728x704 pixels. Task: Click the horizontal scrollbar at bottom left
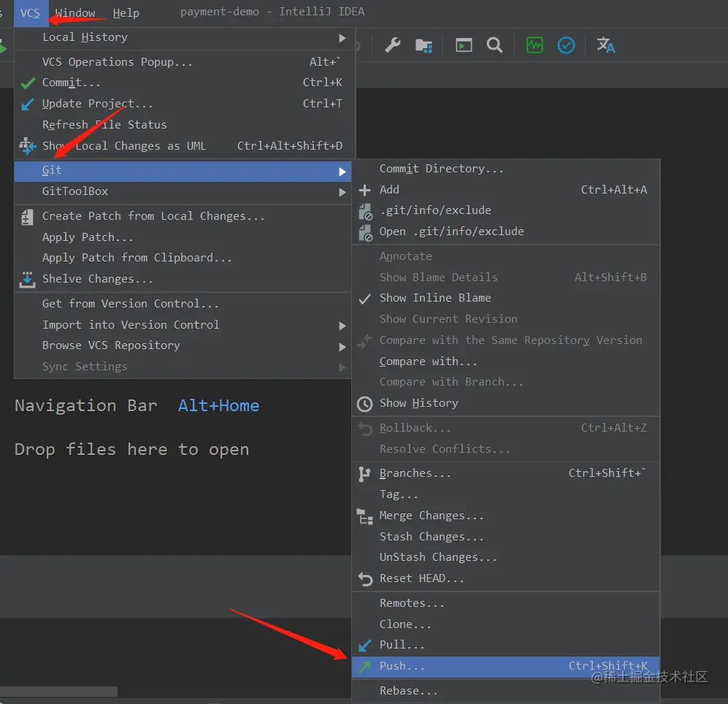pyautogui.click(x=58, y=692)
